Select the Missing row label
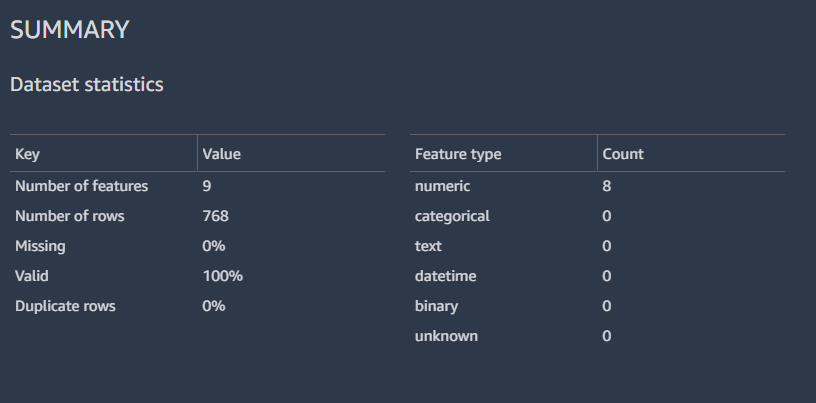This screenshot has height=403, width=816. point(40,246)
